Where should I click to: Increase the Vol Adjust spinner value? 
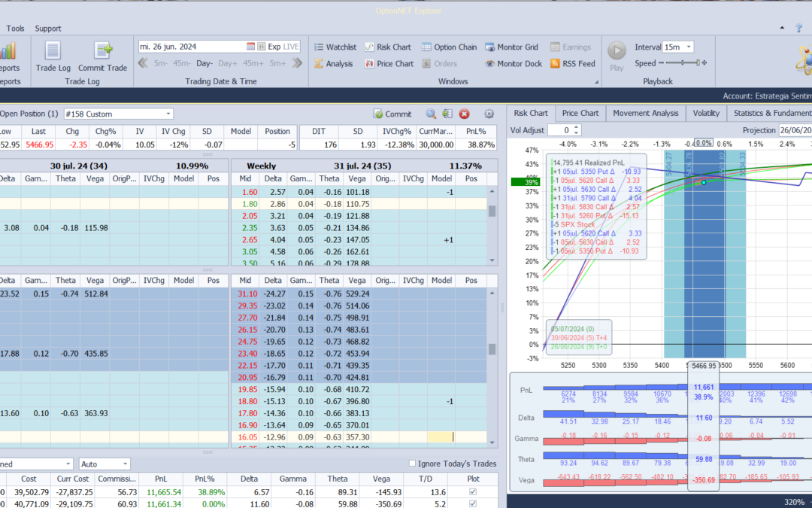pyautogui.click(x=577, y=127)
